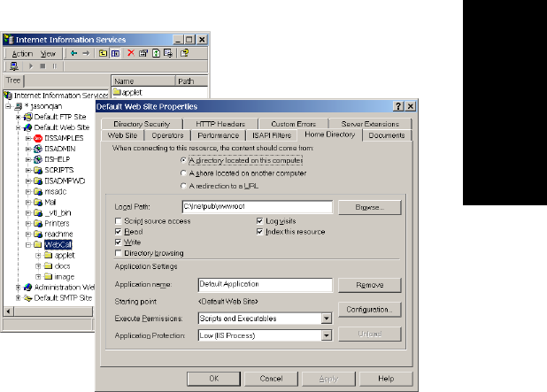This screenshot has width=547, height=392.
Task: Click the Default FTP Site icon
Action: (27, 117)
